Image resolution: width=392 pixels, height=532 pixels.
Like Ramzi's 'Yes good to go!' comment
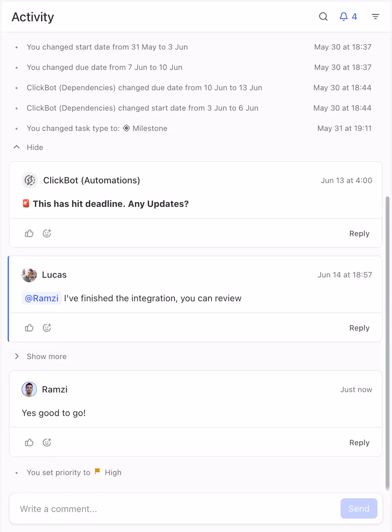pos(29,442)
